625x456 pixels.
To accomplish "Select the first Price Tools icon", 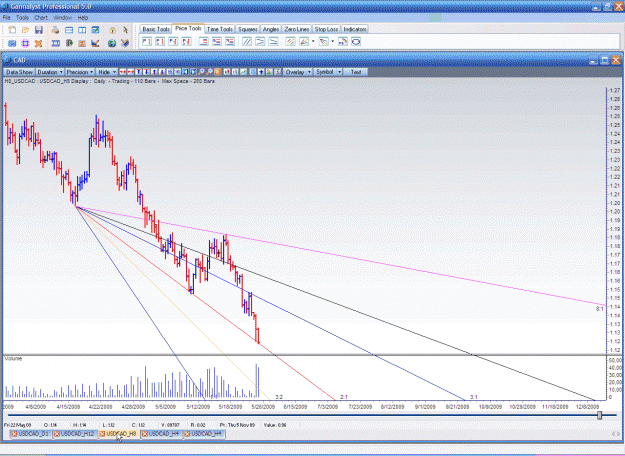I will (147, 41).
